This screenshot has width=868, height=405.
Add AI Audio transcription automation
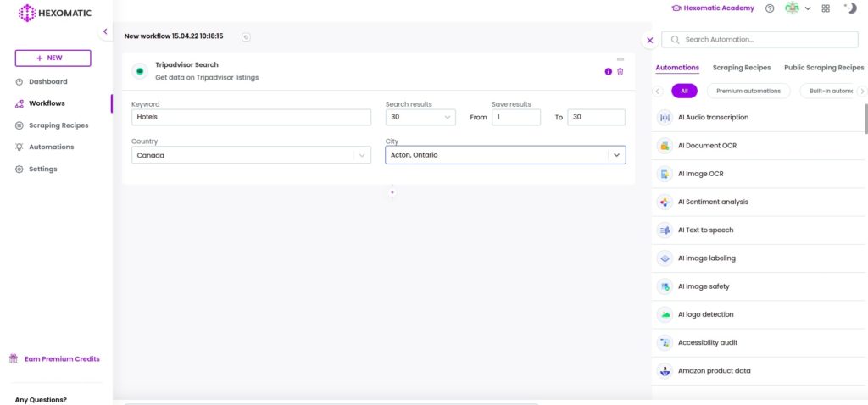pos(759,118)
